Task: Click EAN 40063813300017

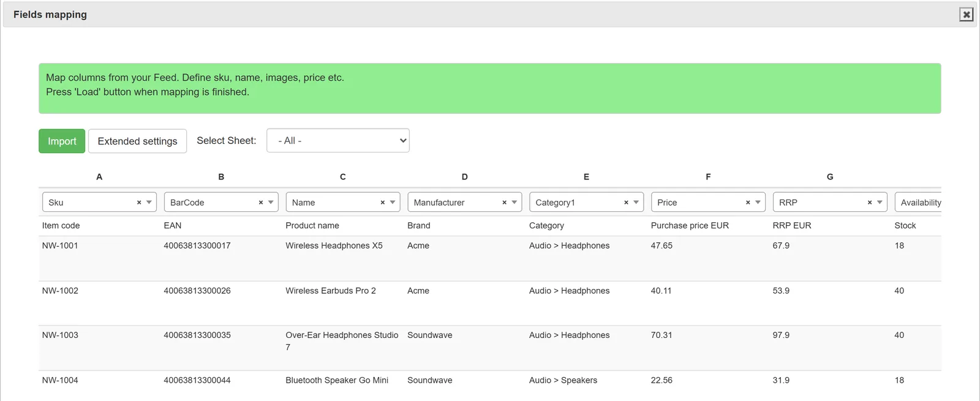Action: pyautogui.click(x=197, y=245)
